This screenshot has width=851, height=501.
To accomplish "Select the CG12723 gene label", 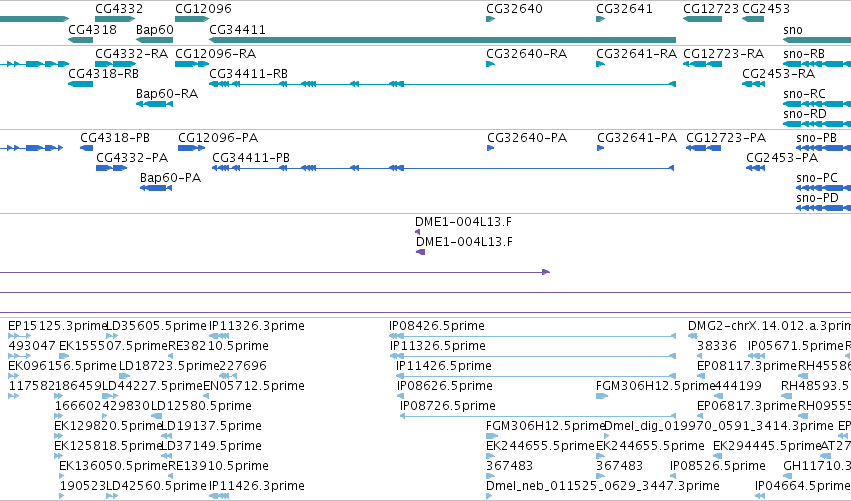I will 711,9.
